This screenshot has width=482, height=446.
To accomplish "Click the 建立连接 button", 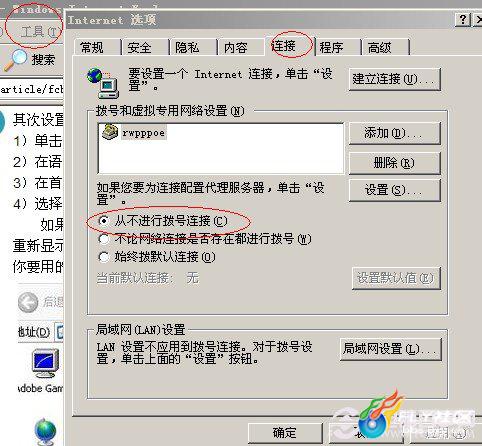I will click(395, 79).
